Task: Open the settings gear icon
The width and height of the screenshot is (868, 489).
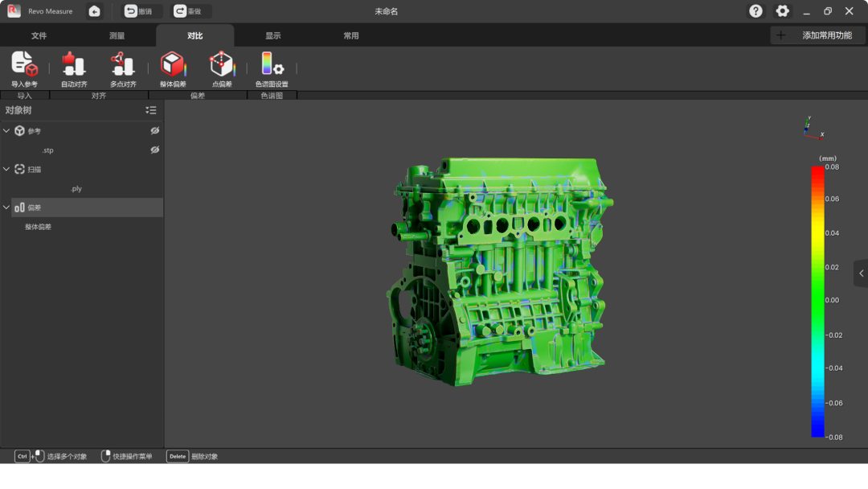Action: tap(782, 11)
